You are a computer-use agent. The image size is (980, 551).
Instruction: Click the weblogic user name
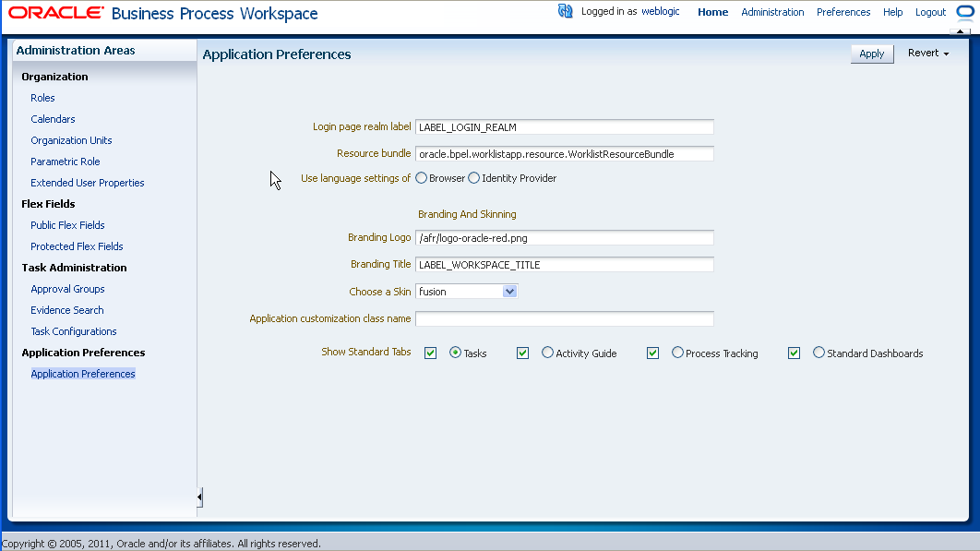pyautogui.click(x=660, y=11)
